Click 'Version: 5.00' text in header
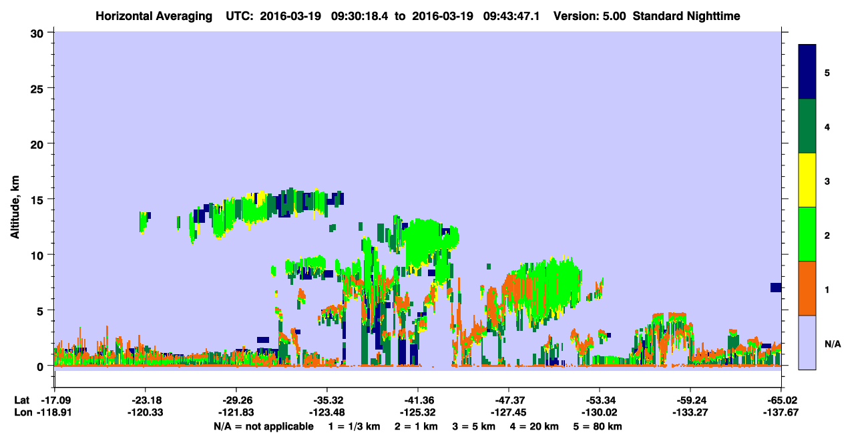This screenshot has width=868, height=445. (590, 15)
